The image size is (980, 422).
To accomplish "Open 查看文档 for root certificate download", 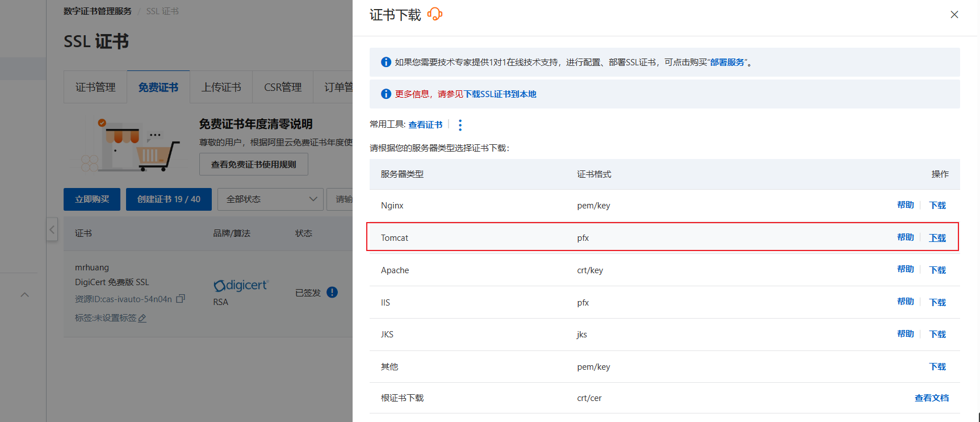I will tap(931, 398).
